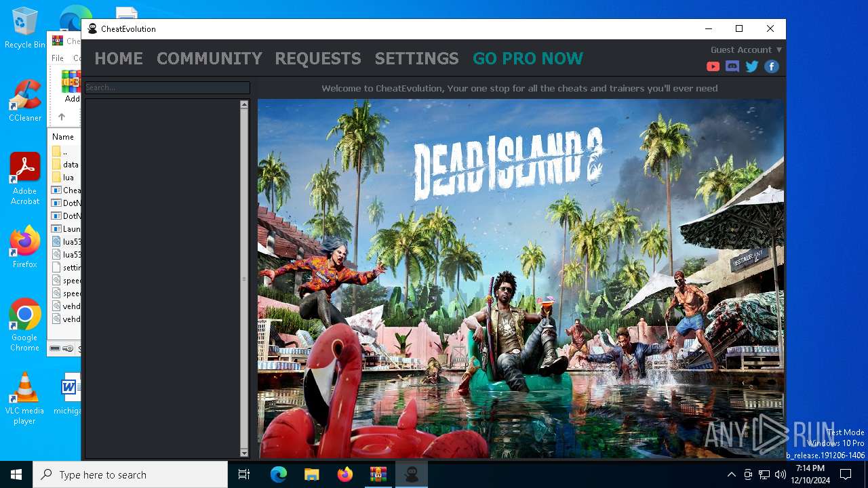The height and width of the screenshot is (488, 868).
Task: Select the first lua53 file in WinRAR
Action: (x=66, y=242)
